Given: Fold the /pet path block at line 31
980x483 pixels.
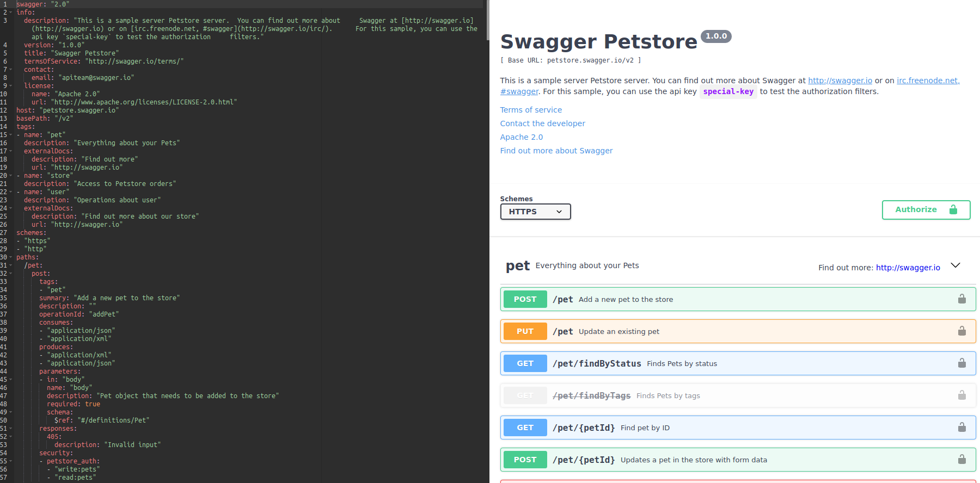Looking at the screenshot, I should [11, 265].
